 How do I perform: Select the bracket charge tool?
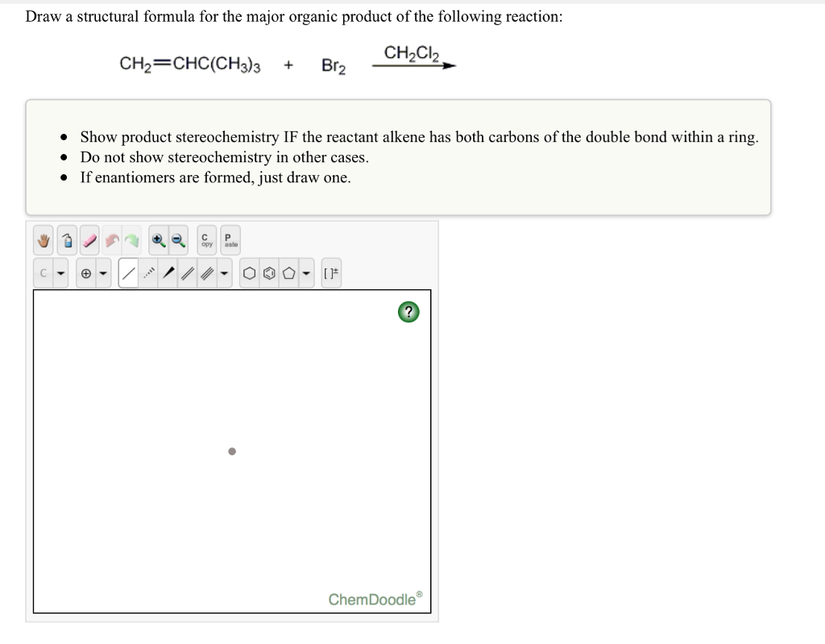(x=331, y=272)
